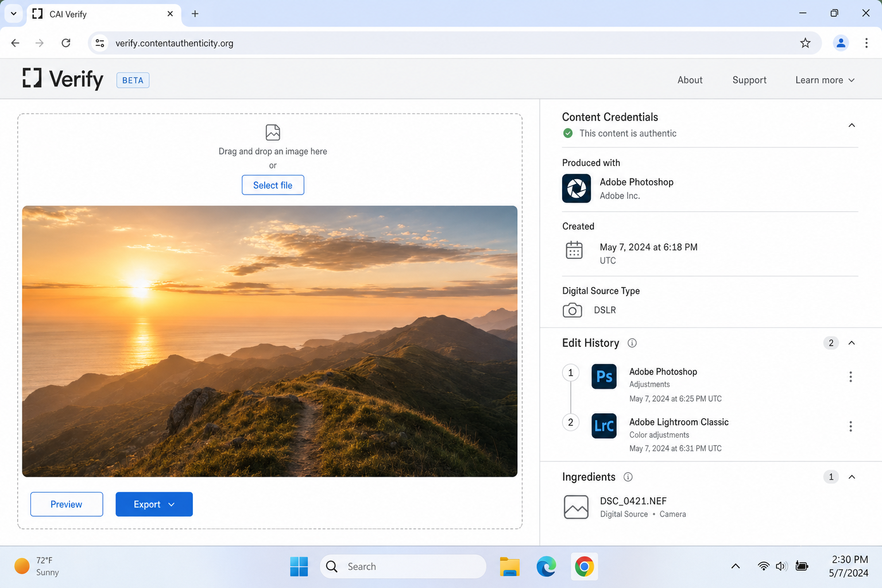Screen dimensions: 882x588
Task: Collapse the Content Credentials section
Action: [x=852, y=125]
